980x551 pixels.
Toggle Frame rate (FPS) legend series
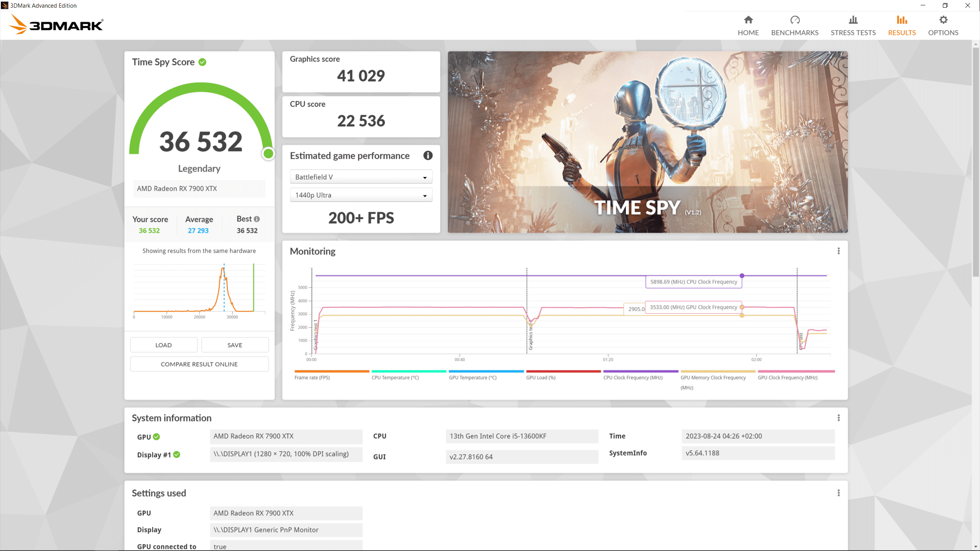312,377
